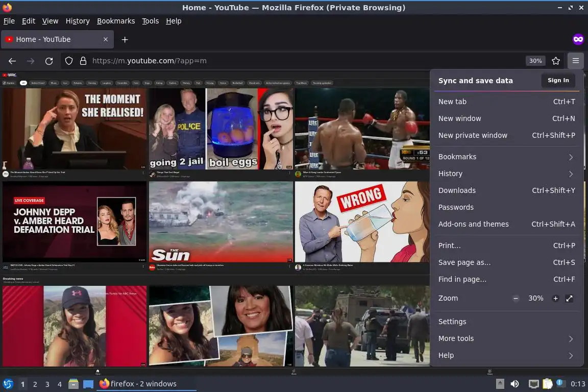The height and width of the screenshot is (392, 588).
Task: Open Passwords from the application menu
Action: pos(506,207)
